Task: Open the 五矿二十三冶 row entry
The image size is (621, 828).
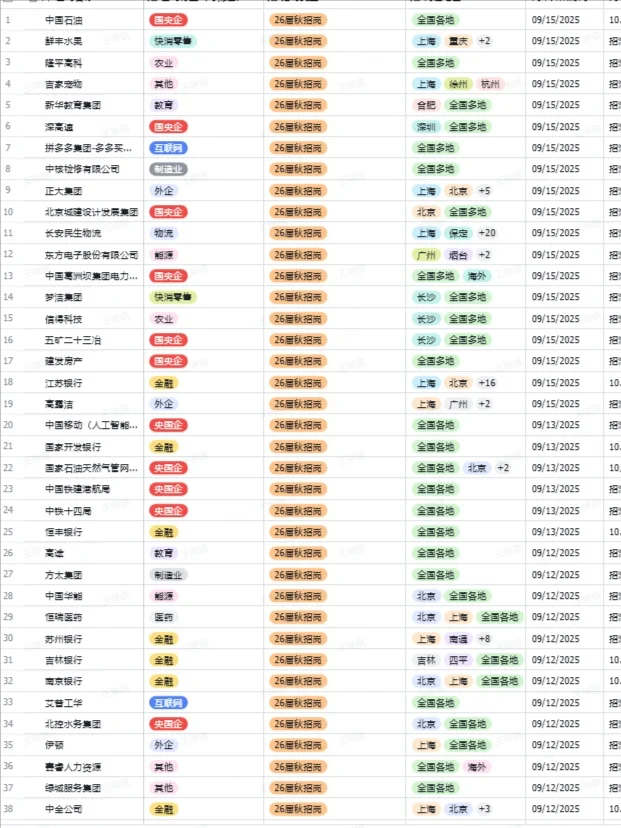Action: tap(73, 340)
